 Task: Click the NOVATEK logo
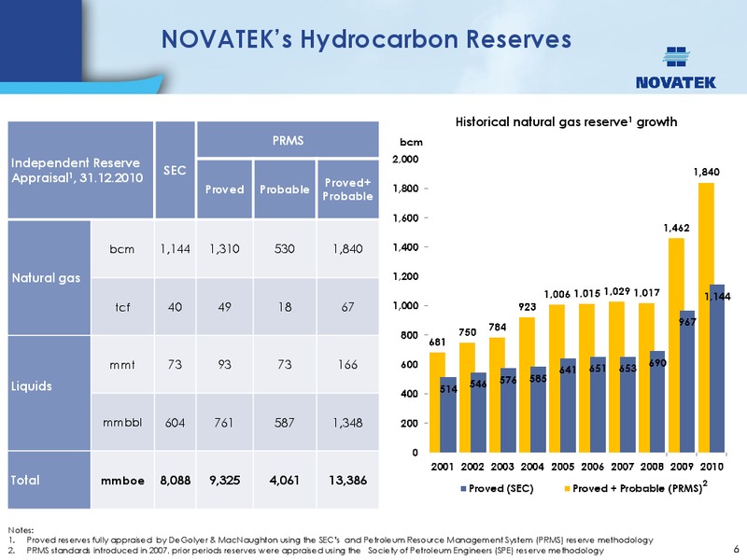coord(675,68)
